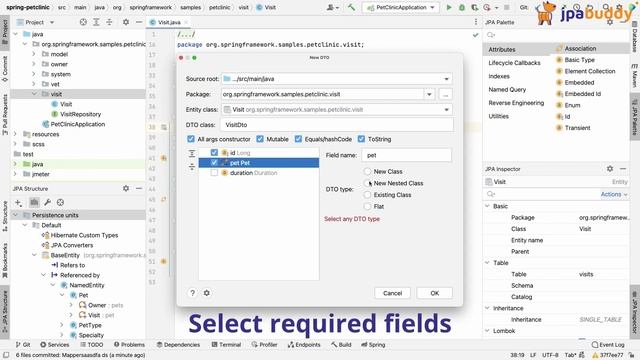The height and width of the screenshot is (360, 640).
Task: Open the Source root dropdown
Action: tap(446, 79)
